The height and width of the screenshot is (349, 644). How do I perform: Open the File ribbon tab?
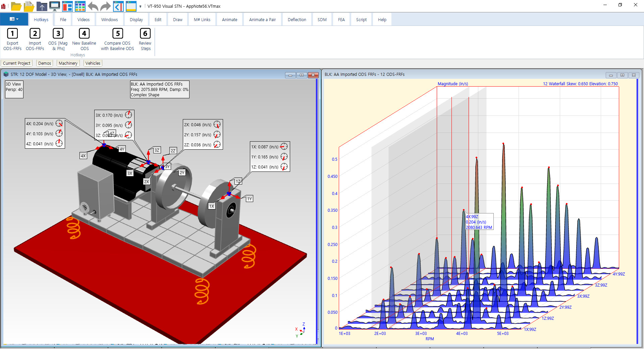pyautogui.click(x=63, y=19)
